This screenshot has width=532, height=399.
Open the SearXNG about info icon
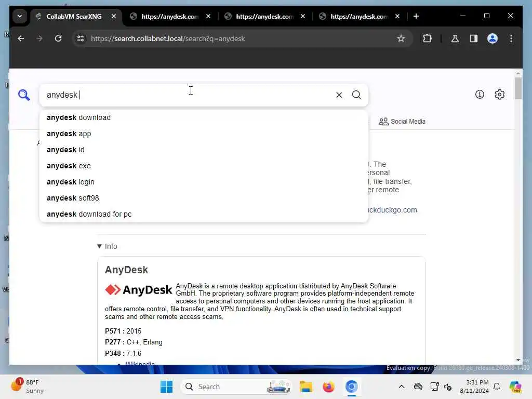point(480,95)
